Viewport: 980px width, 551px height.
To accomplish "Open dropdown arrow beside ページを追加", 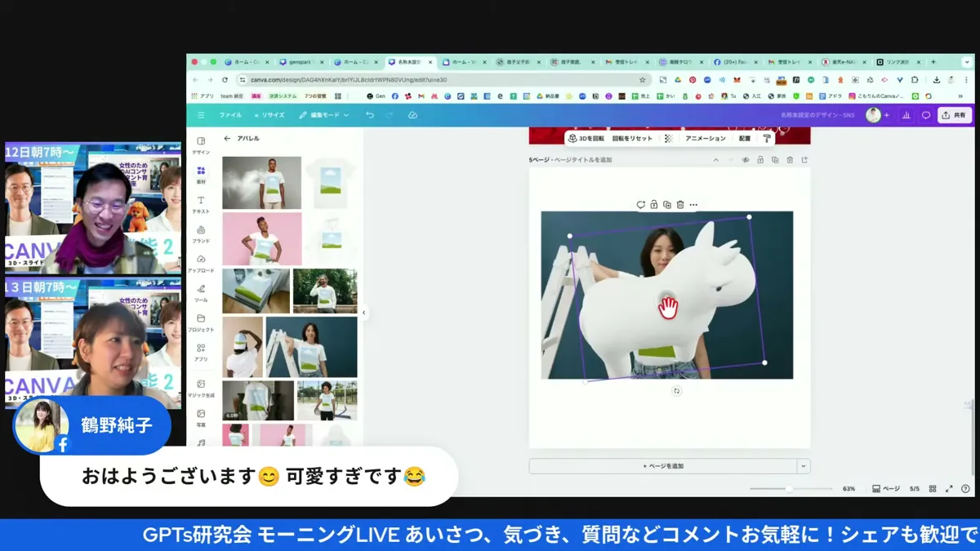I will coord(804,466).
